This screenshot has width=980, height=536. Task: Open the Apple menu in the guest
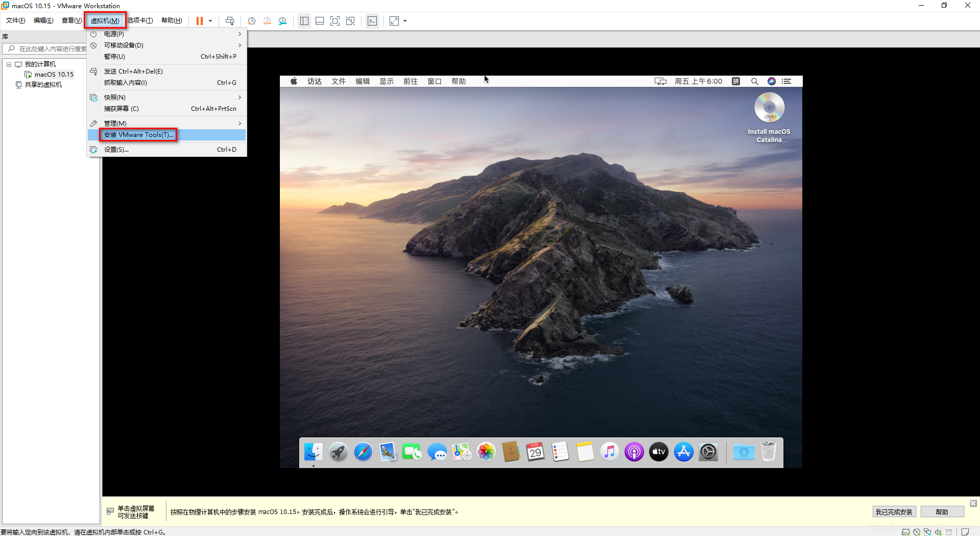(x=294, y=81)
